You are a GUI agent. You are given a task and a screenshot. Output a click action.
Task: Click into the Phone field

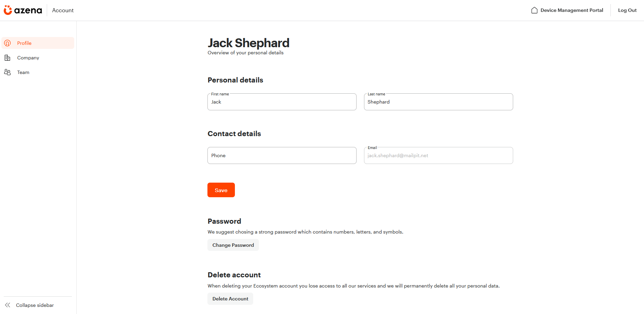pos(282,155)
